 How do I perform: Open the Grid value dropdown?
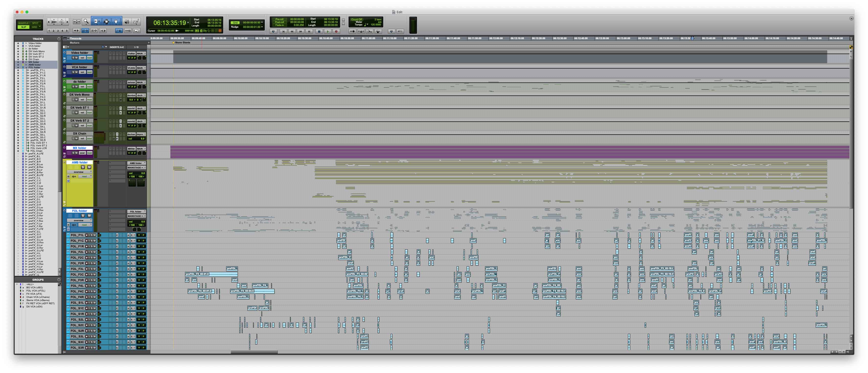click(262, 22)
